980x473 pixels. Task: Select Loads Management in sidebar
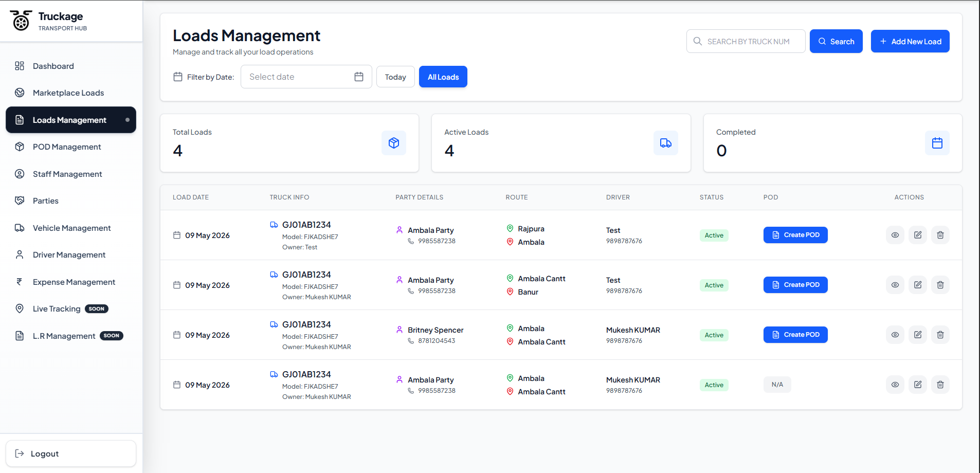pos(71,120)
